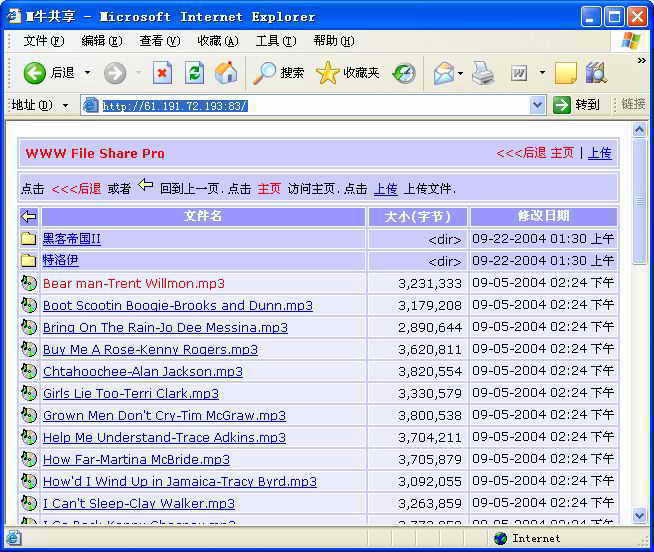This screenshot has width=654, height=552.
Task: Click the Mail envelope toolbar icon
Action: coord(443,72)
